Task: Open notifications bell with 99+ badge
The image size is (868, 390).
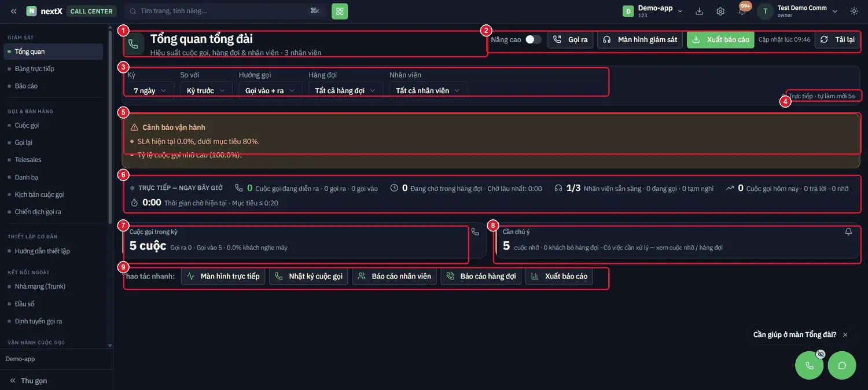Action: [x=742, y=11]
